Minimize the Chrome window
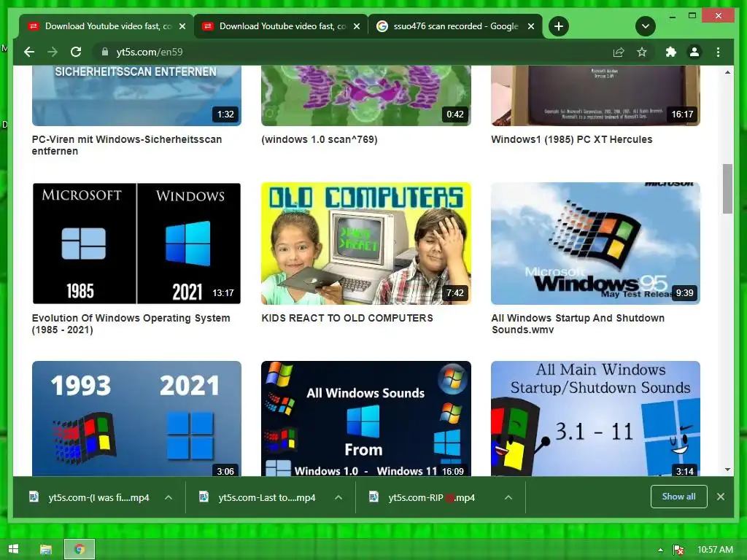Screen dimensions: 747x560 pyautogui.click(x=672, y=16)
